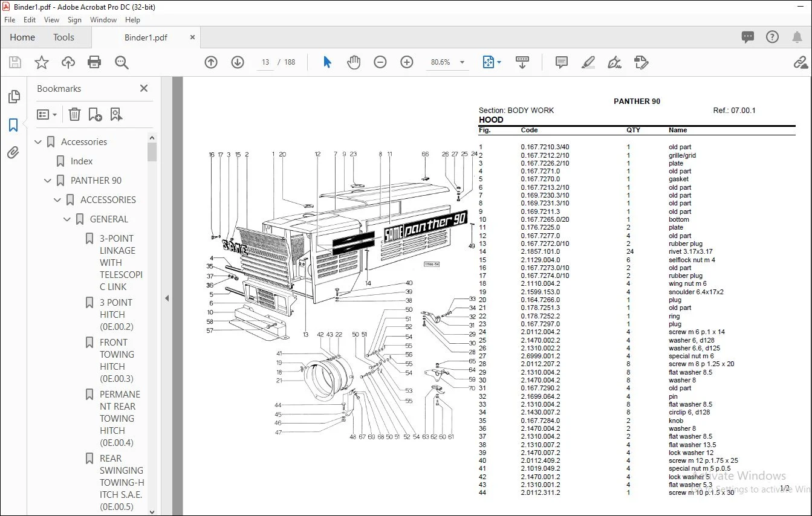The height and width of the screenshot is (516, 812).
Task: Print the document with the printer icon
Action: (94, 62)
